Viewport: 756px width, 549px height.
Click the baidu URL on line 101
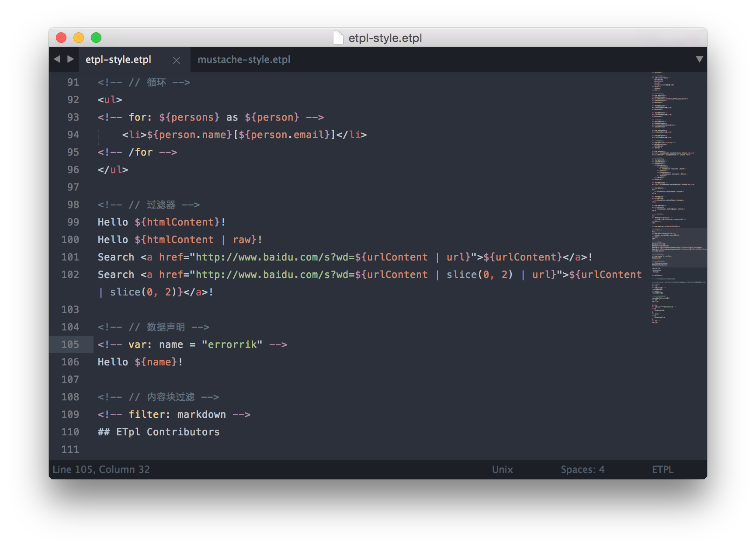pyautogui.click(x=274, y=257)
